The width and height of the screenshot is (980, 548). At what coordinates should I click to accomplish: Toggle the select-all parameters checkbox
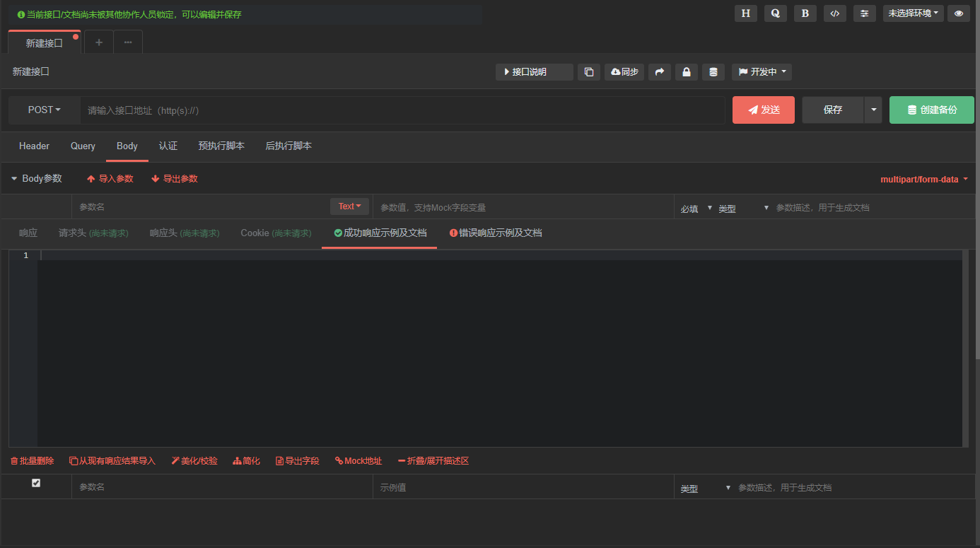[x=36, y=483]
